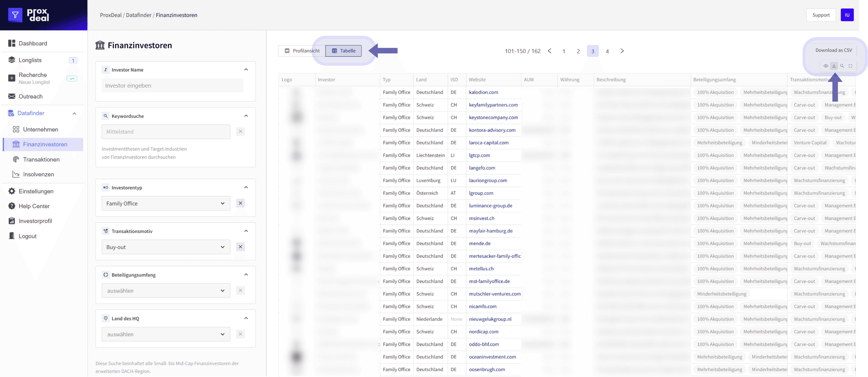Screen dimensions: 868x377
Task: Click the table search magnifier icon
Action: pos(842,66)
